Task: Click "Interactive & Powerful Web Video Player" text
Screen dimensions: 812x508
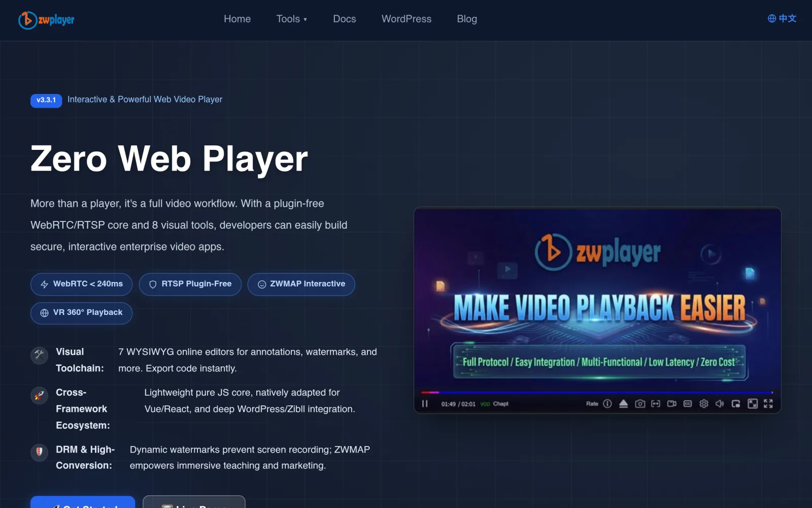Action: (145, 100)
